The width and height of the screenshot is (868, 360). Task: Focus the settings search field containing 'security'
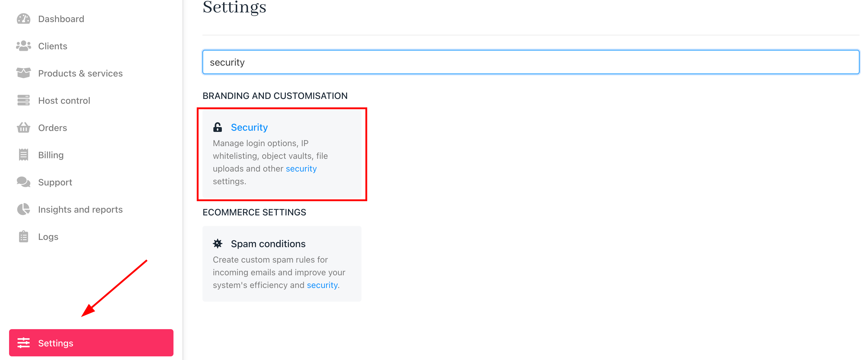point(531,62)
